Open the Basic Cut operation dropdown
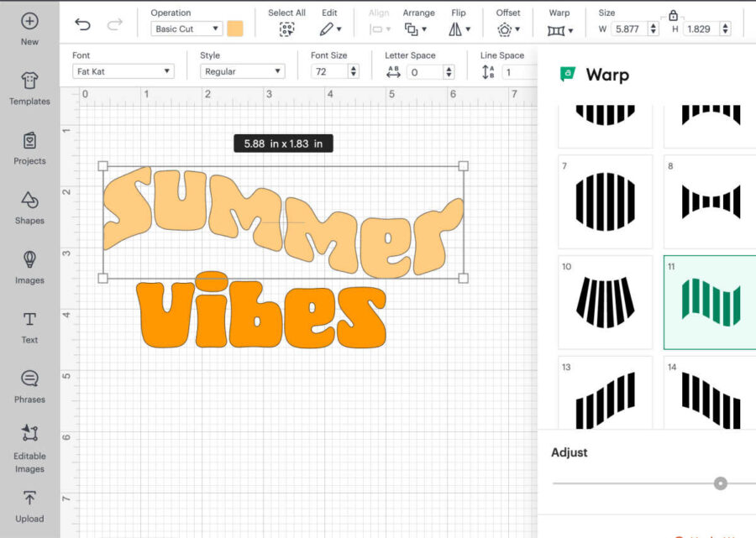 185,28
